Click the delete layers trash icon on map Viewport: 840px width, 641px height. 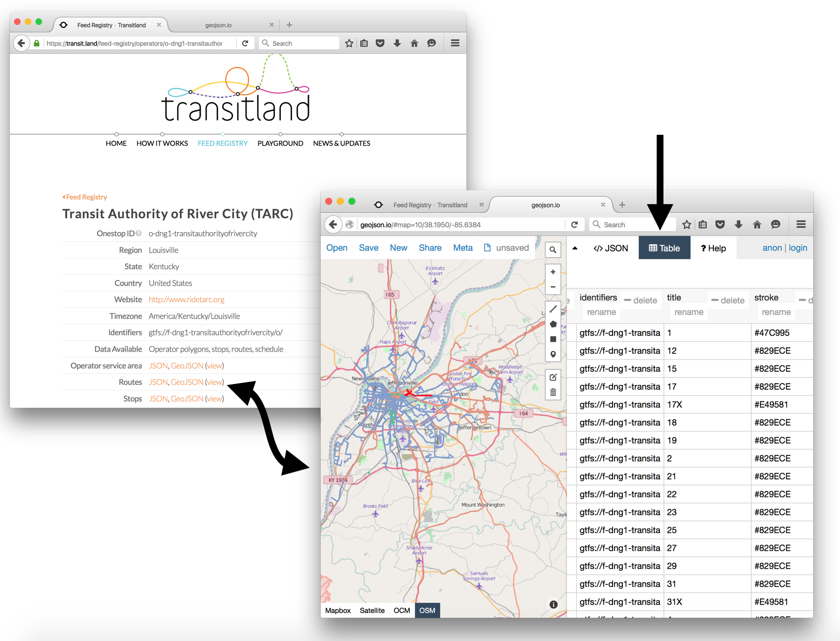point(552,392)
